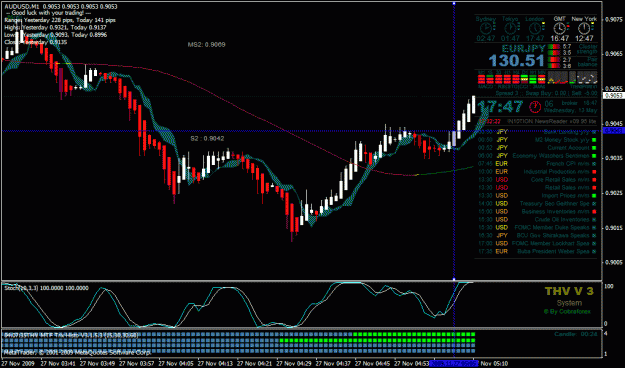Click the 0.9005 price scale label

(614, 262)
